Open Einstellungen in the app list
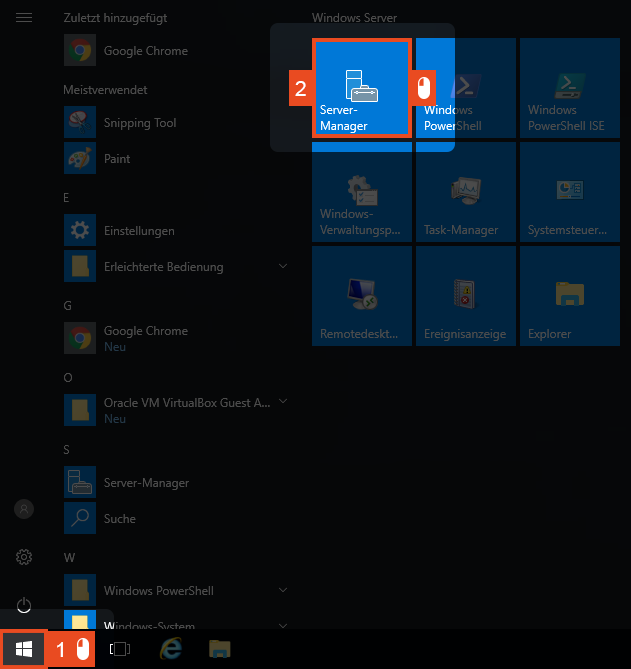631x669 pixels. click(139, 231)
